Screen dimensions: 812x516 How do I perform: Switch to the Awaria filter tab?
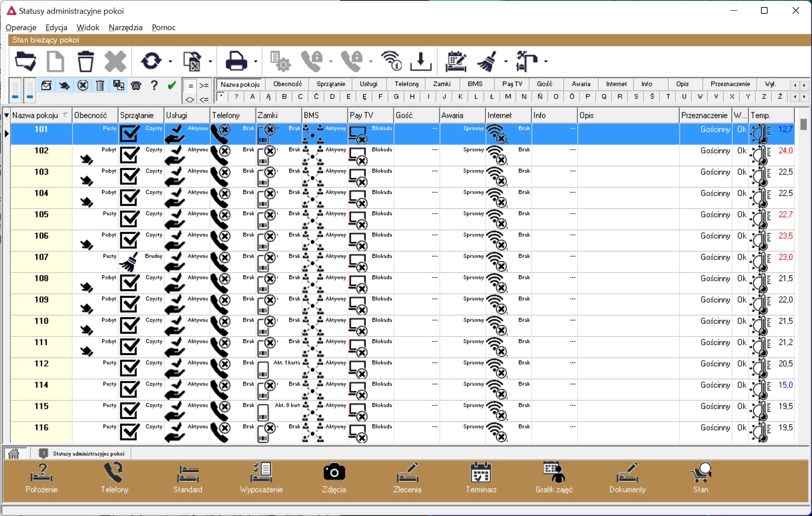coord(581,84)
